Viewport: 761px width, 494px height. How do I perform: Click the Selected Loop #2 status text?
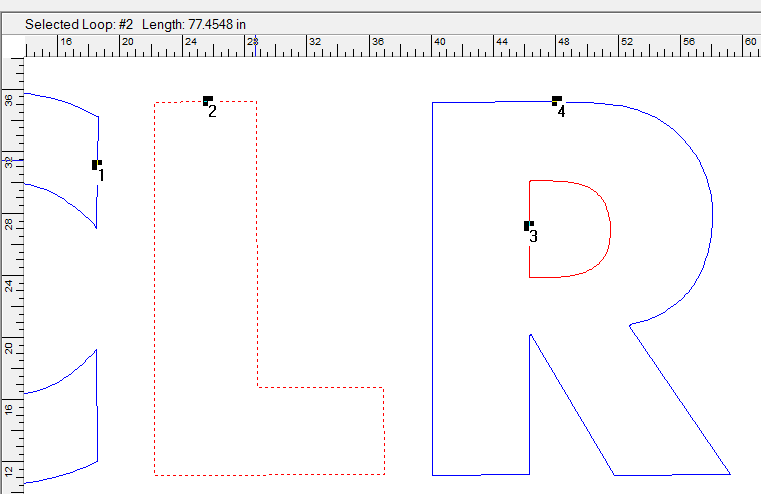(x=79, y=22)
